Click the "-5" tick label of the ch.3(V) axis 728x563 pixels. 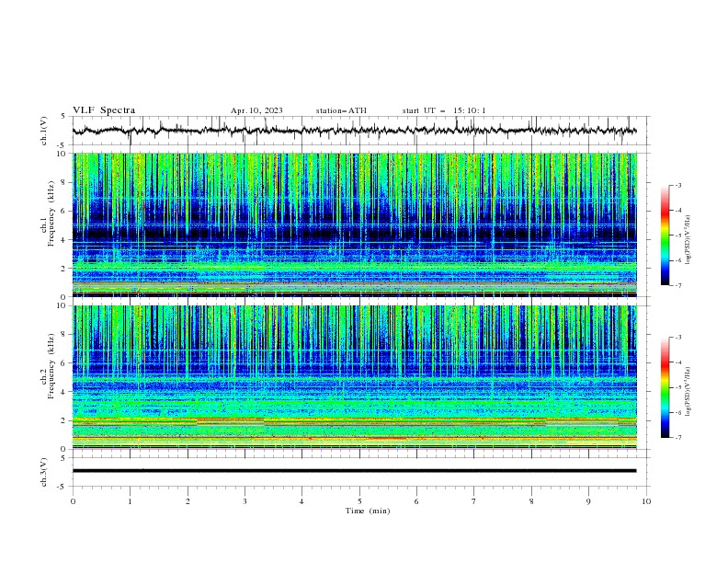pyautogui.click(x=63, y=487)
